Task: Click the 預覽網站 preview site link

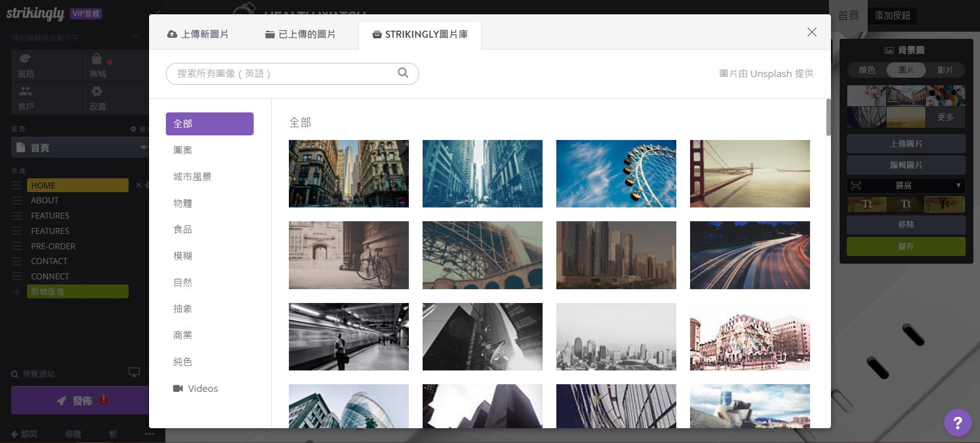Action: (33, 374)
